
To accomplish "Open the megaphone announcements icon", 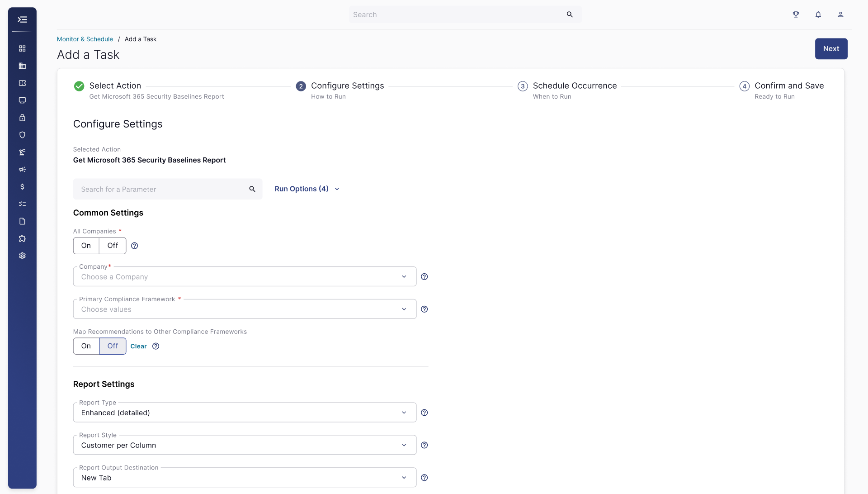I will tap(22, 169).
